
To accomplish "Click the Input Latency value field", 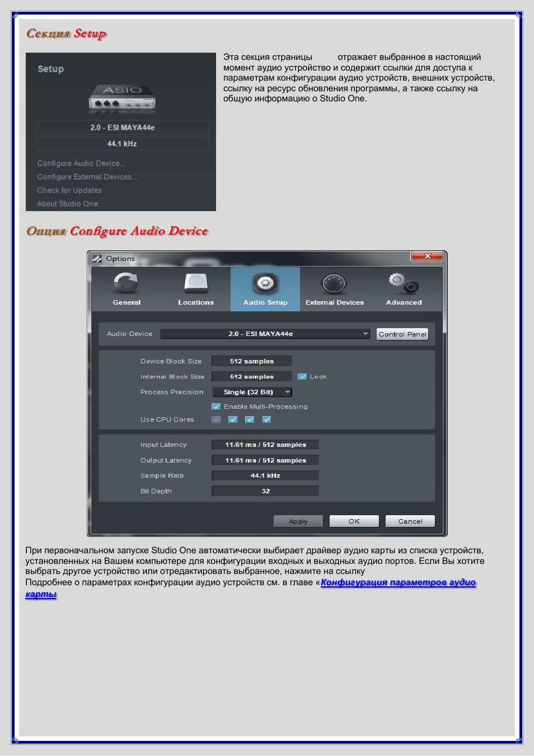I will pos(265,445).
